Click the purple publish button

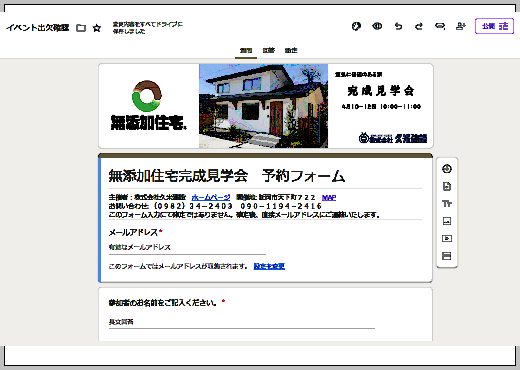pos(494,26)
